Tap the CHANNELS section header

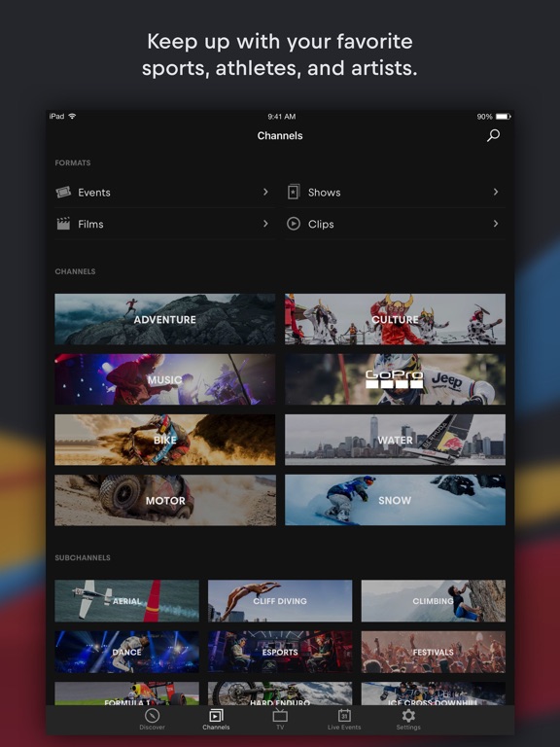pos(75,271)
